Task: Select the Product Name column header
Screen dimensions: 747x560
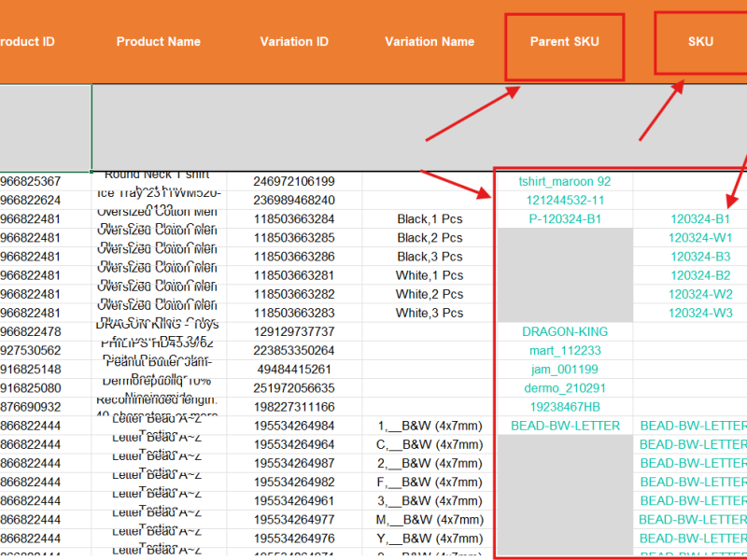Action: (159, 41)
